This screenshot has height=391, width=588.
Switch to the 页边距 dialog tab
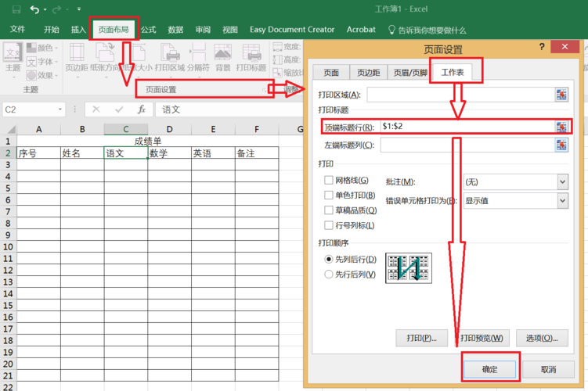pos(368,73)
